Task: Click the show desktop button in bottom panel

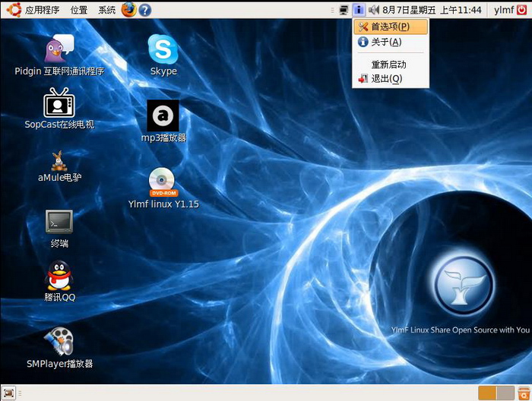Action: 8,393
